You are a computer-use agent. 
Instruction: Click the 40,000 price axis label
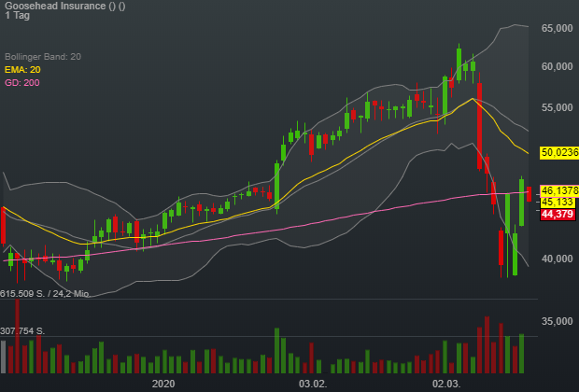(x=557, y=259)
